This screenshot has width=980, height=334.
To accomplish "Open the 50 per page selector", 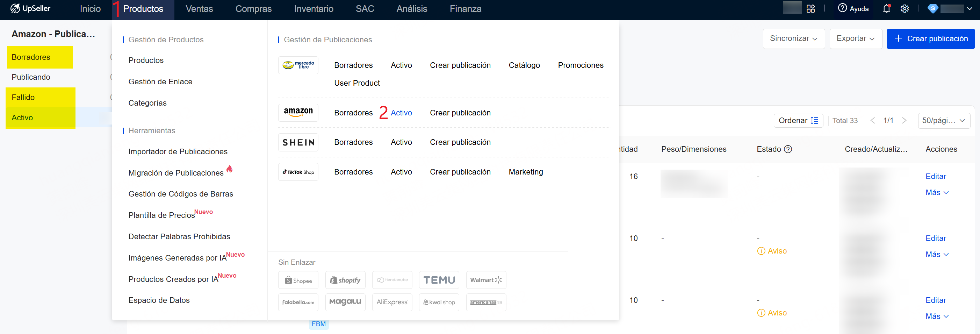I will coord(944,121).
